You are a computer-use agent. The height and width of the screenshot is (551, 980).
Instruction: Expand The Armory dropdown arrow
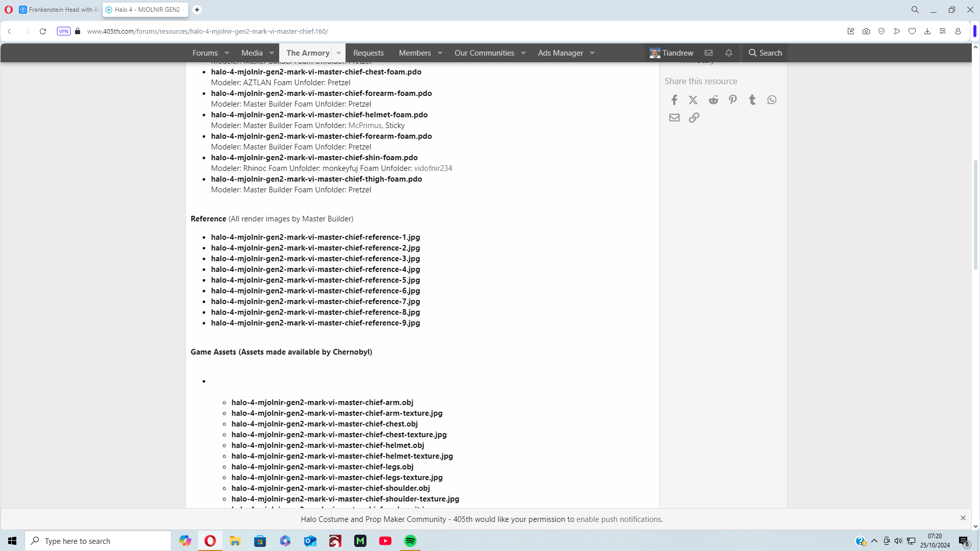tap(338, 53)
